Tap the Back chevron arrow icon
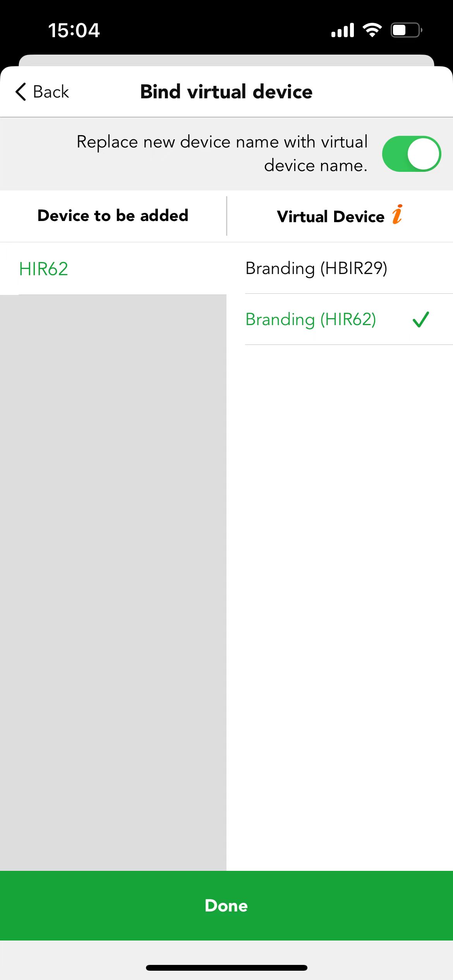 click(21, 92)
